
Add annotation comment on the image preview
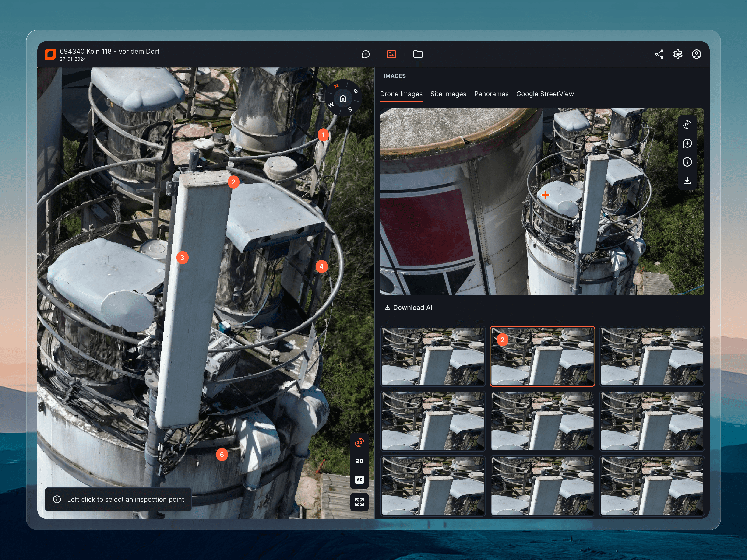click(x=687, y=143)
